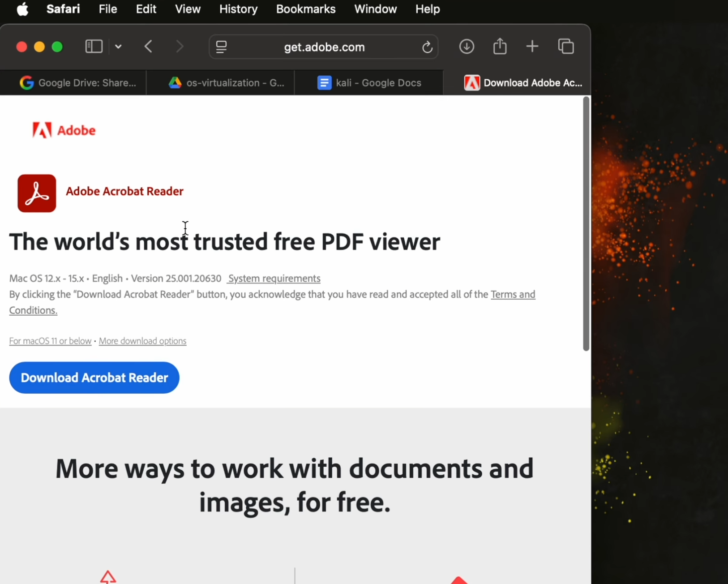Show the Downloads list
Image resolution: width=728 pixels, height=584 pixels.
[x=467, y=47]
